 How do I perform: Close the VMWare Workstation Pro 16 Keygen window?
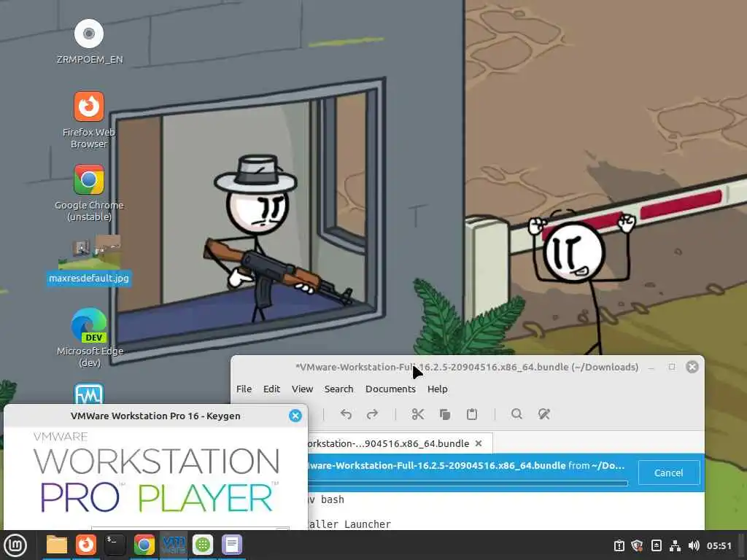click(295, 416)
